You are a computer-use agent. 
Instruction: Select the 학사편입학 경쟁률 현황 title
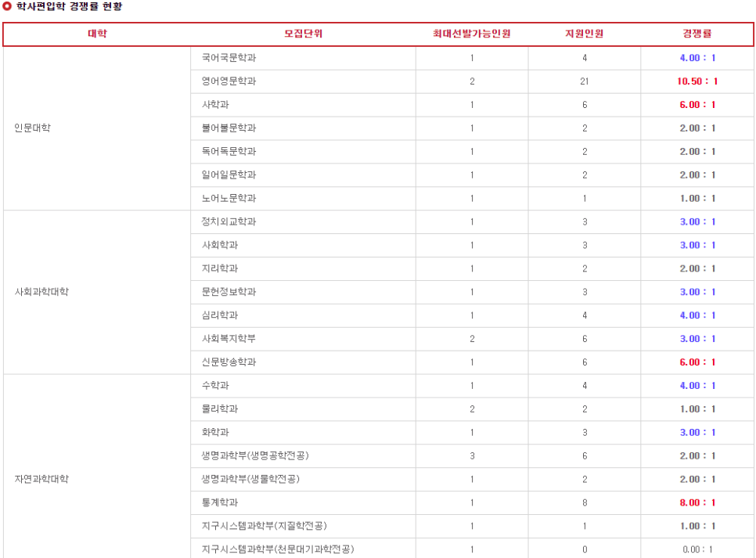tap(70, 6)
